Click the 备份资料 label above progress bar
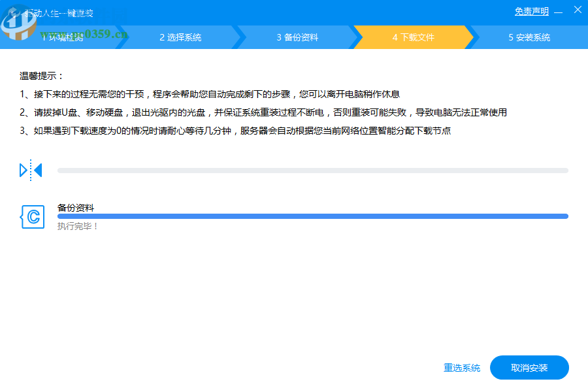588x392 pixels. point(76,208)
